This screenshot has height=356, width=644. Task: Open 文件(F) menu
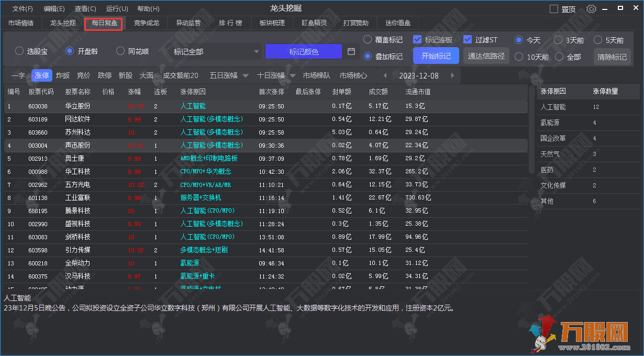click(x=23, y=9)
